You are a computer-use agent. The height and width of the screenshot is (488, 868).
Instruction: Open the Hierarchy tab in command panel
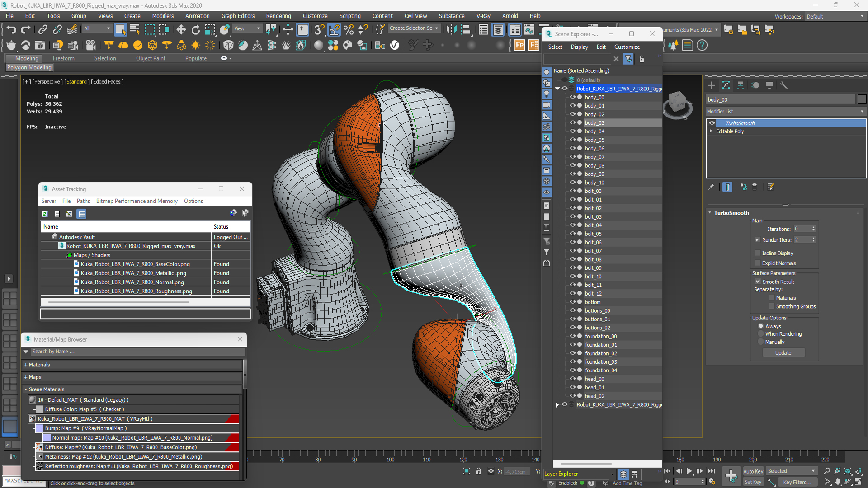pyautogui.click(x=741, y=85)
